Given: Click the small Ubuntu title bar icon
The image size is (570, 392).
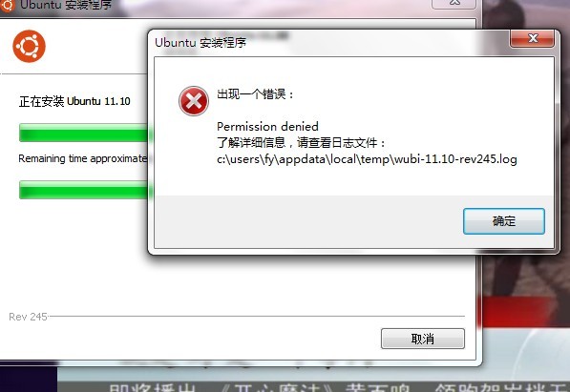Looking at the screenshot, I should [8, 5].
